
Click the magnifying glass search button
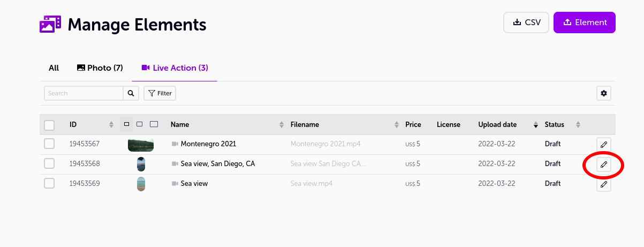131,93
